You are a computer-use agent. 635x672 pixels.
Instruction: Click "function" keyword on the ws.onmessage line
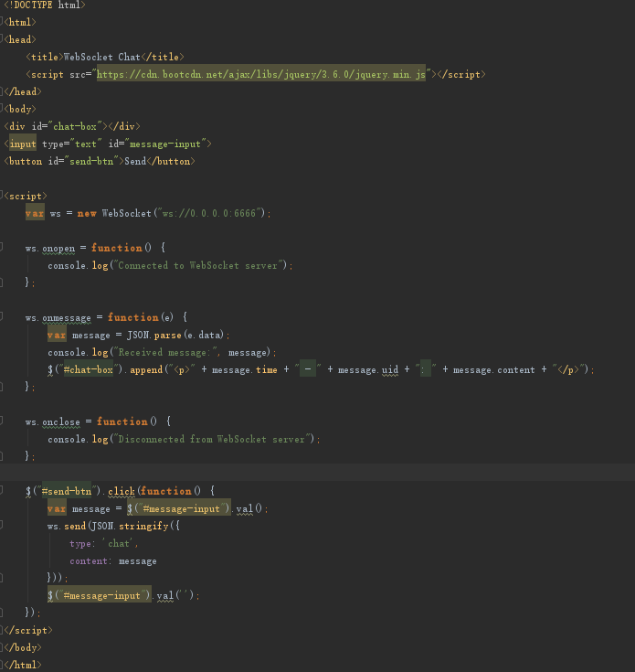[133, 317]
